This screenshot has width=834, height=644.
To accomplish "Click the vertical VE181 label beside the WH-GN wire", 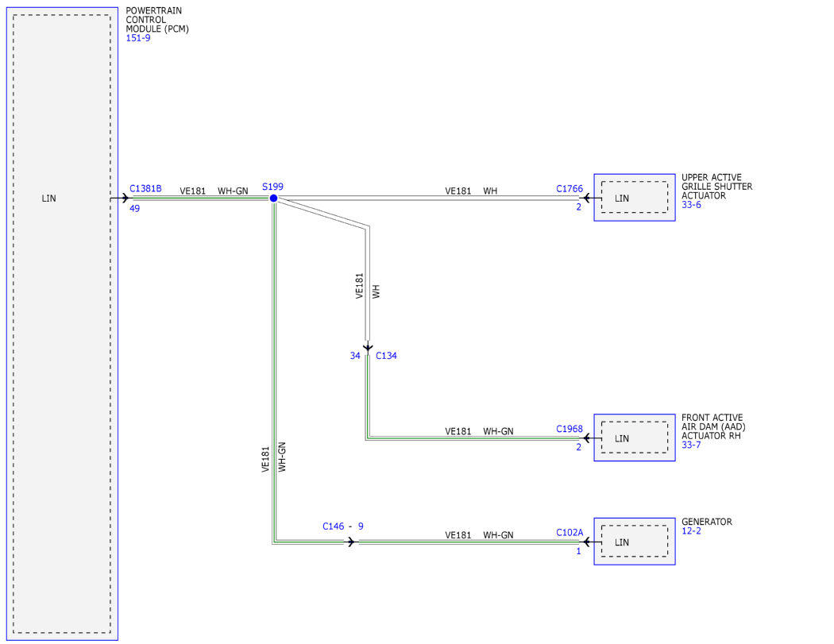I will [265, 460].
